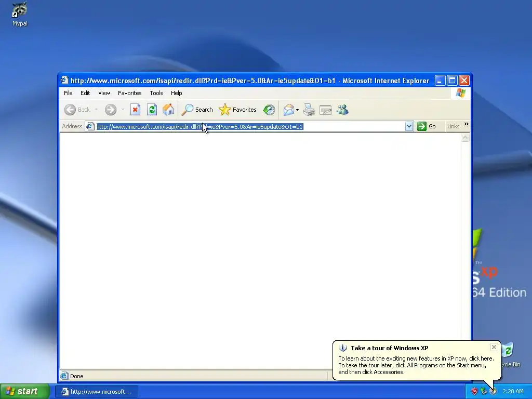532x399 pixels.
Task: Expand the Mail button dropdown arrow
Action: (x=298, y=110)
